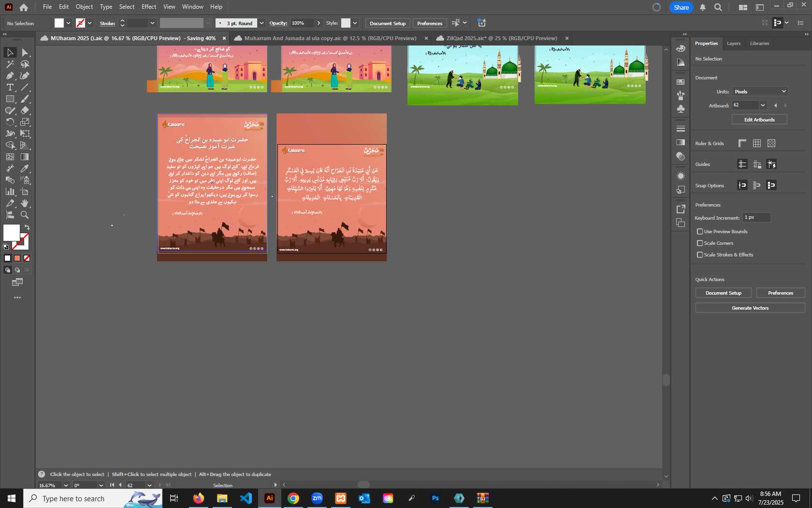Open the Asset Export panel icon
The image size is (812, 508).
tap(681, 209)
